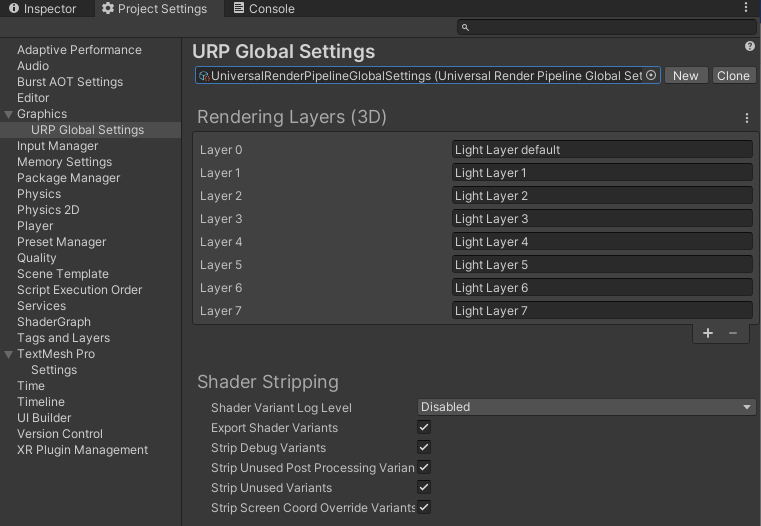The width and height of the screenshot is (761, 526).
Task: Click the search magnifier icon
Action: tap(466, 28)
